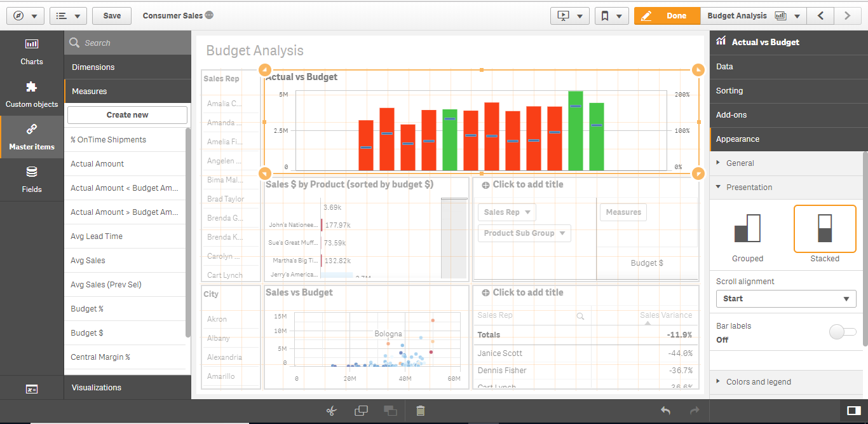Select the Actual Amount measure
This screenshot has width=868, height=424.
(125, 164)
